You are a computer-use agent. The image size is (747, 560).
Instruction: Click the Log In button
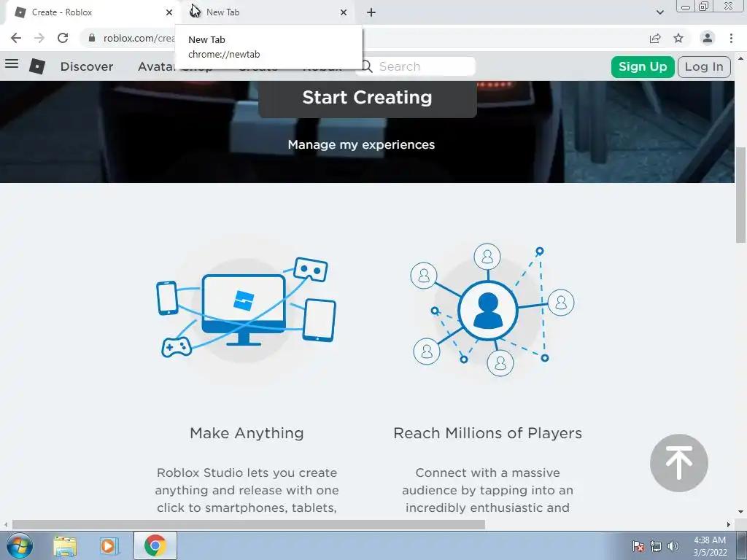704,66
